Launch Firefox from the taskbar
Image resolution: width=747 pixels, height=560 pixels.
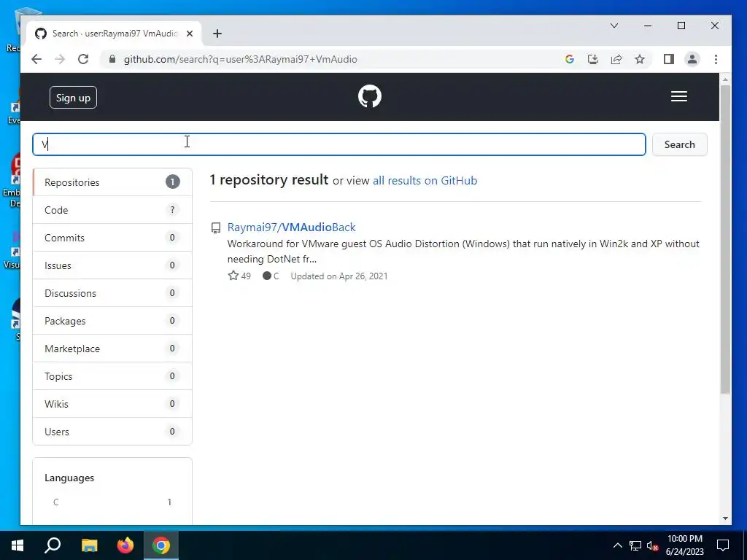[125, 545]
